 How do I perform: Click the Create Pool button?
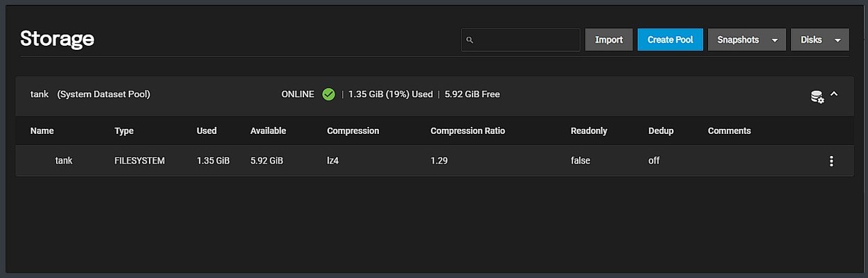(x=670, y=40)
